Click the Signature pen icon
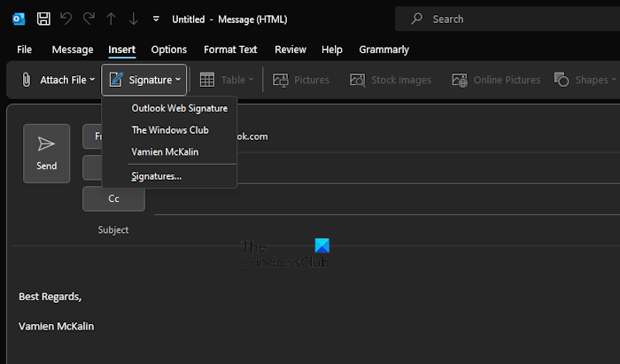Image resolution: width=620 pixels, height=364 pixels. (116, 80)
